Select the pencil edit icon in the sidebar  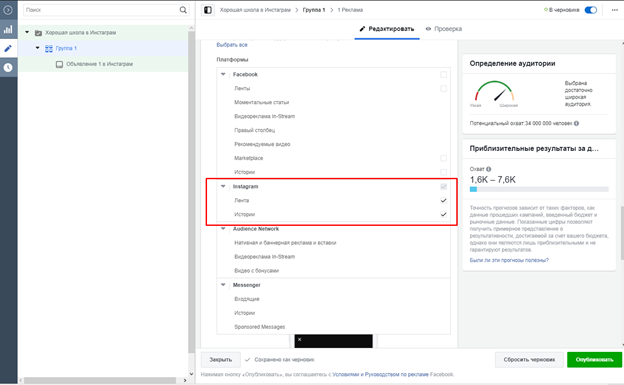(8, 49)
